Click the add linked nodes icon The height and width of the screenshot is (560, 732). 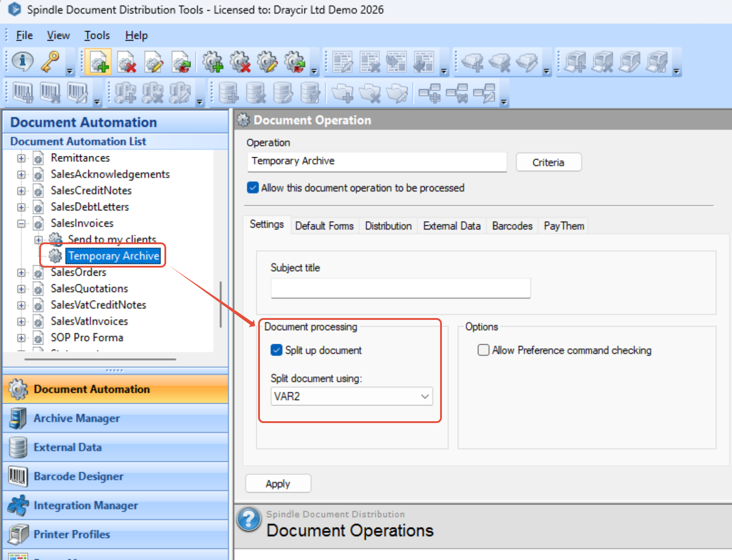point(429,92)
